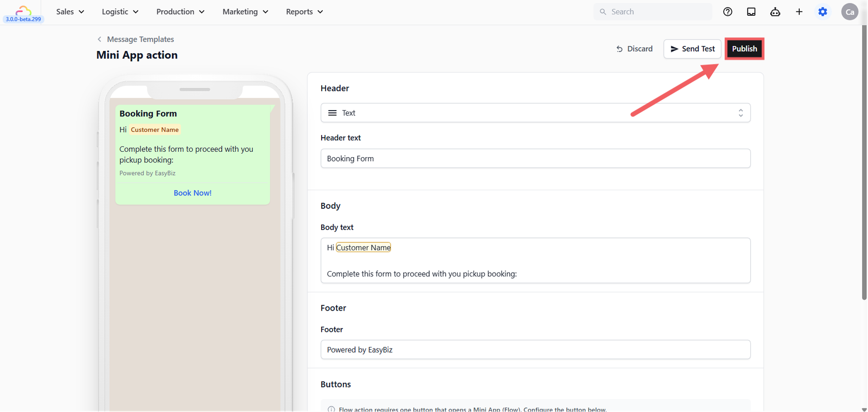The image size is (868, 412).
Task: Click the Send Test button
Action: (x=692, y=49)
